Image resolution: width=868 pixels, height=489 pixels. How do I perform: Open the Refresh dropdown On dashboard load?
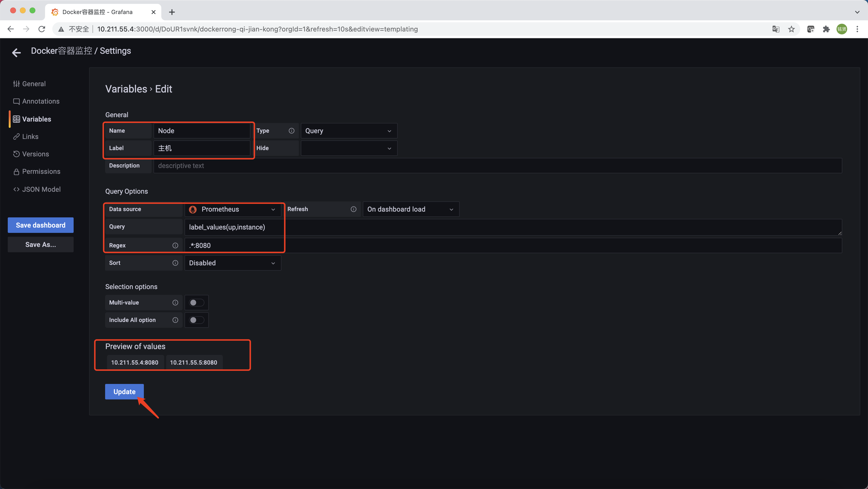(x=411, y=209)
